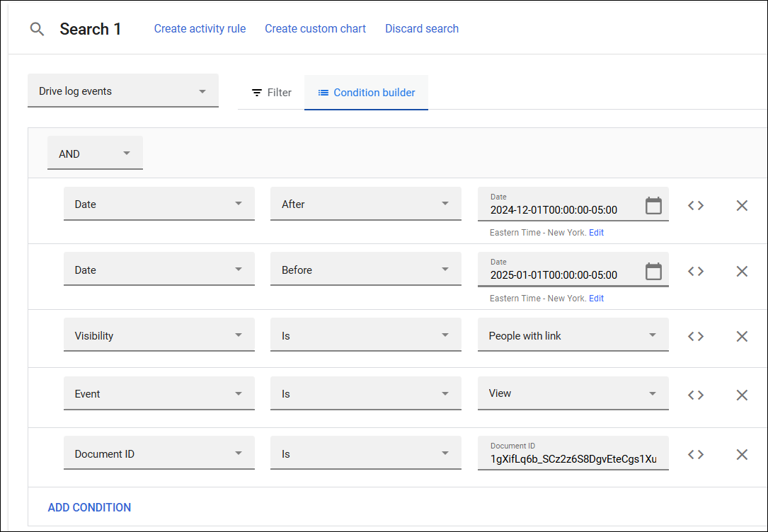Change the View event value dropdown
The height and width of the screenshot is (532, 768).
573,393
